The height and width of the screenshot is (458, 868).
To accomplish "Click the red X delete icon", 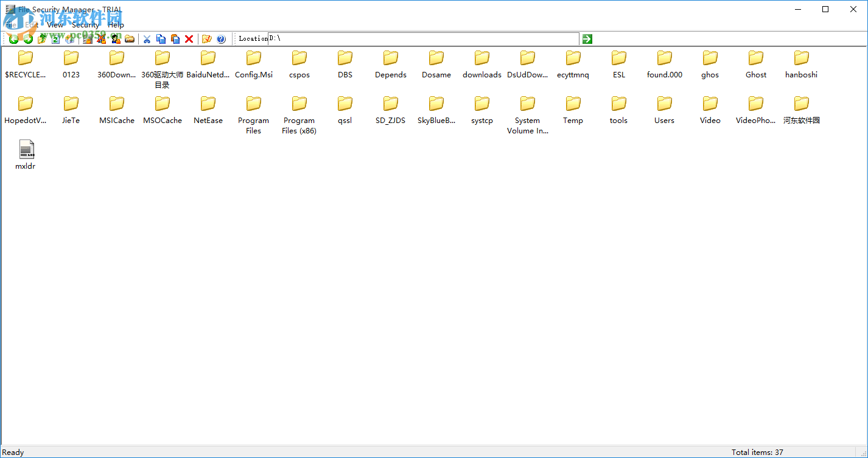I will click(x=189, y=38).
